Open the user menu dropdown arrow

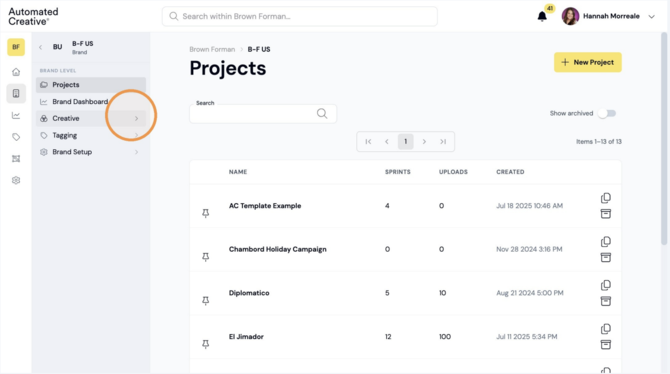click(652, 17)
